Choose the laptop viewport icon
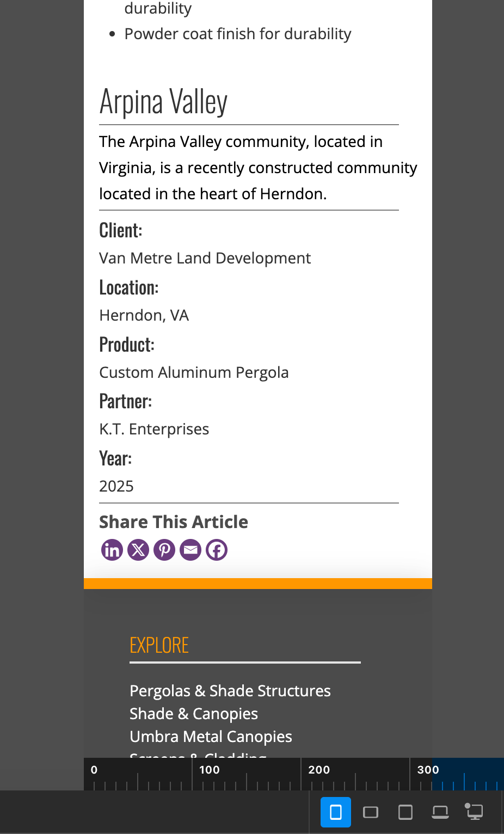Viewport: 504px width, 834px height. [440, 812]
